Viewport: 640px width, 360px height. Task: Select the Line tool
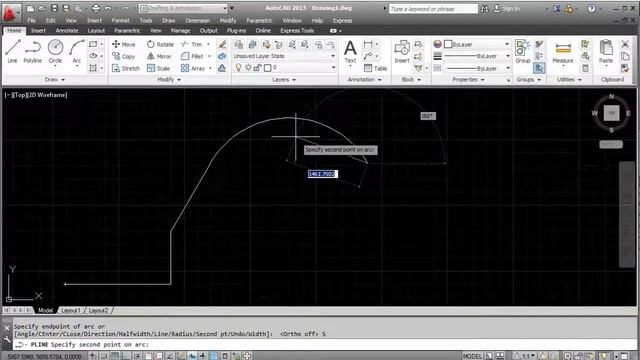13,51
